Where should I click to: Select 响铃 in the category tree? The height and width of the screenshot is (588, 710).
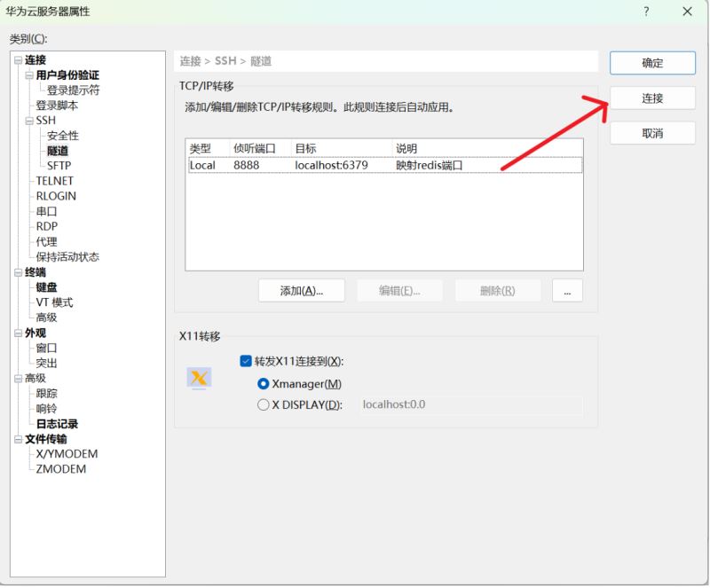[x=46, y=409]
